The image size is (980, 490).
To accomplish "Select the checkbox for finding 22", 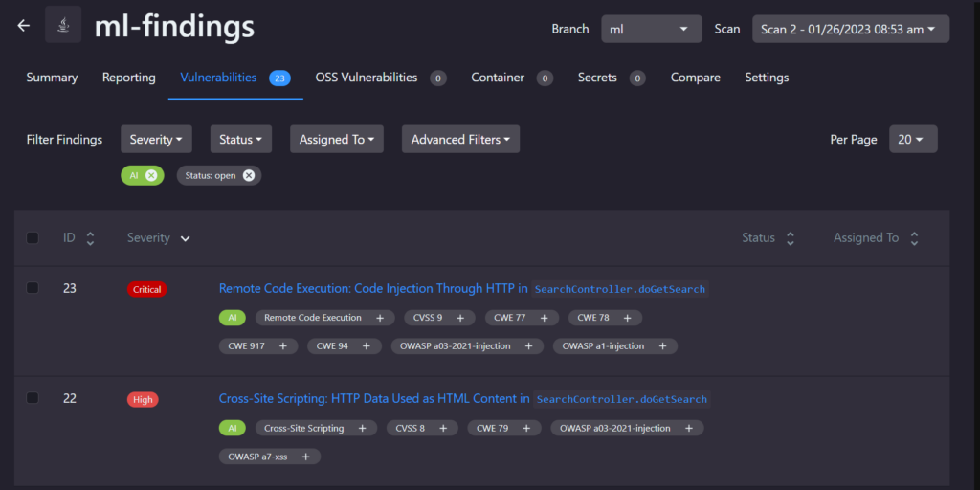I will click(x=33, y=398).
